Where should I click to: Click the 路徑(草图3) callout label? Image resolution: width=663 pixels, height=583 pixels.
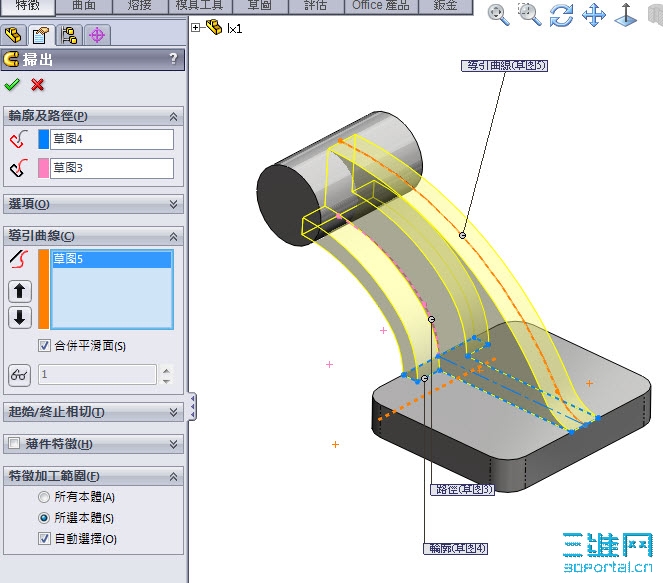(x=463, y=489)
